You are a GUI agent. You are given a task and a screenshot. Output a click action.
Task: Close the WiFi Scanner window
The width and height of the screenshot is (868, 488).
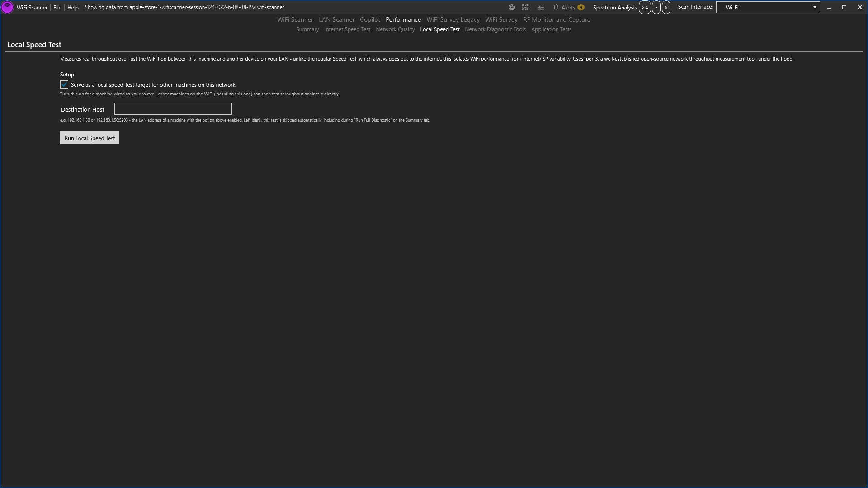click(859, 7)
